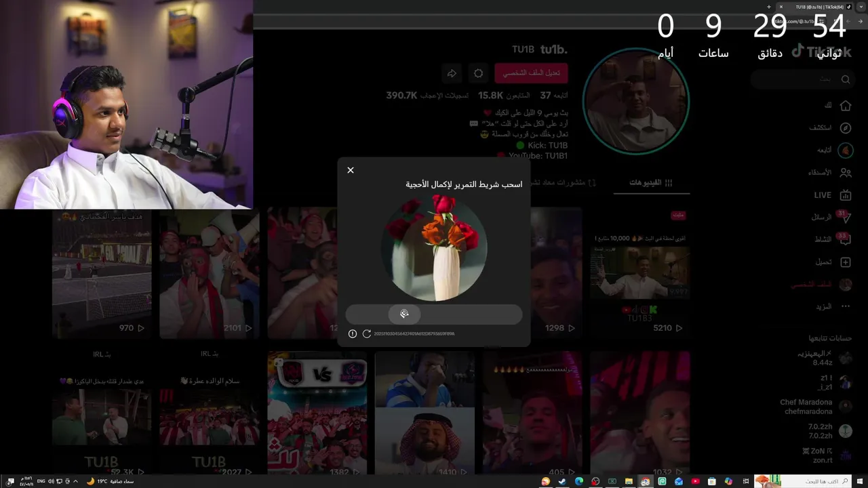Open the VS match video with 1382 views
Screen dimensions: 868x488
point(317,413)
